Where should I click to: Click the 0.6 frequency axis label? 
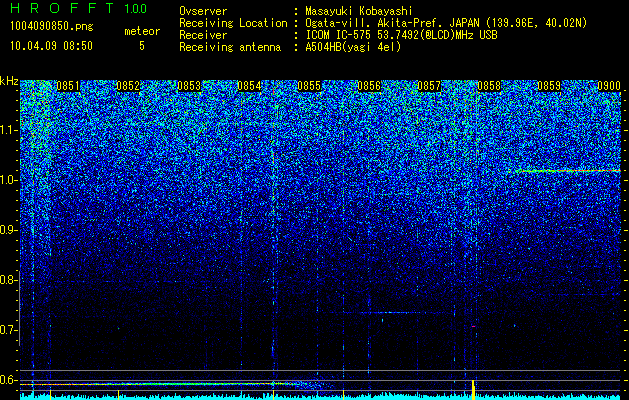click(9, 380)
